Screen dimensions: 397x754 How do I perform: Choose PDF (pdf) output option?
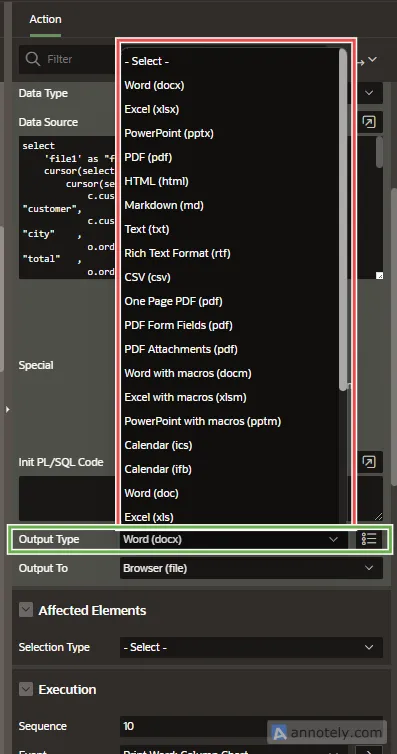pos(148,157)
